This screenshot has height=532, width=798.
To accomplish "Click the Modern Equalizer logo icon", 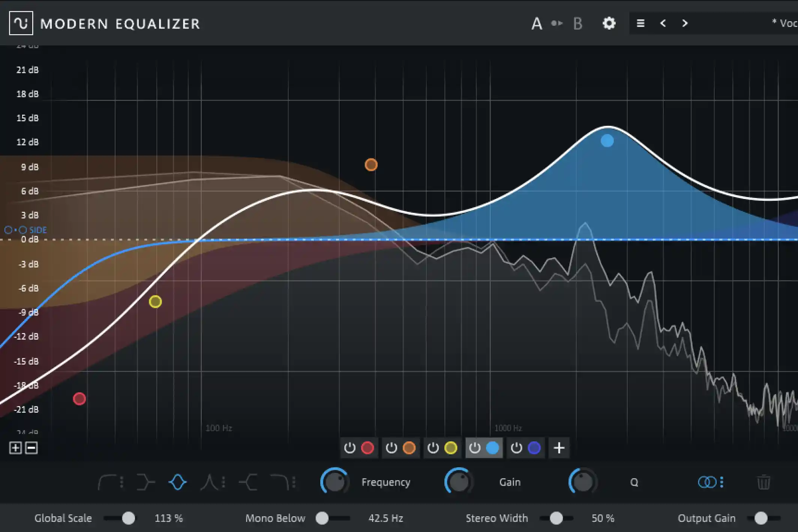I will pyautogui.click(x=21, y=23).
